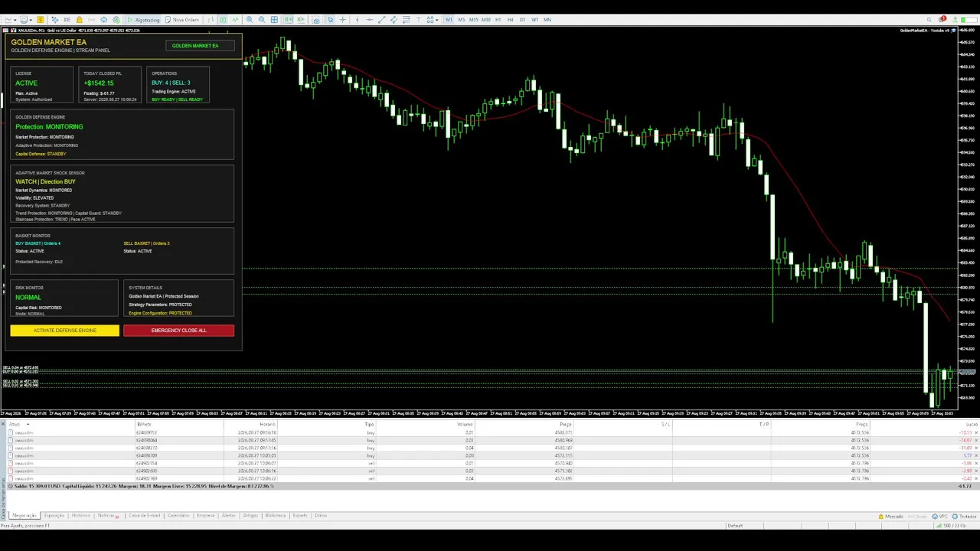Click the ACTIVATE DEFENSE ENGINE button
This screenshot has height=551, width=980.
(x=64, y=331)
